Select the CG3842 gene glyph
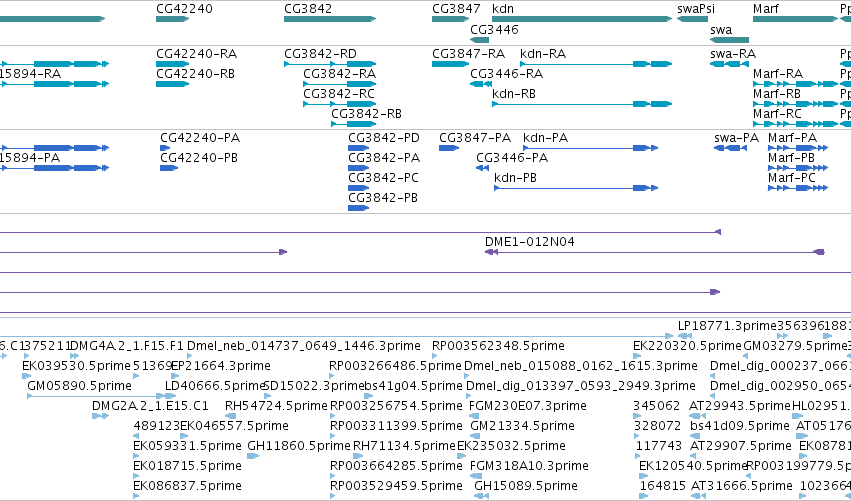 [x=330, y=19]
